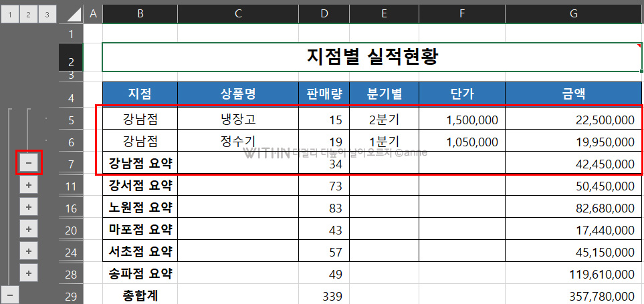Select row 11 header

pos(71,184)
